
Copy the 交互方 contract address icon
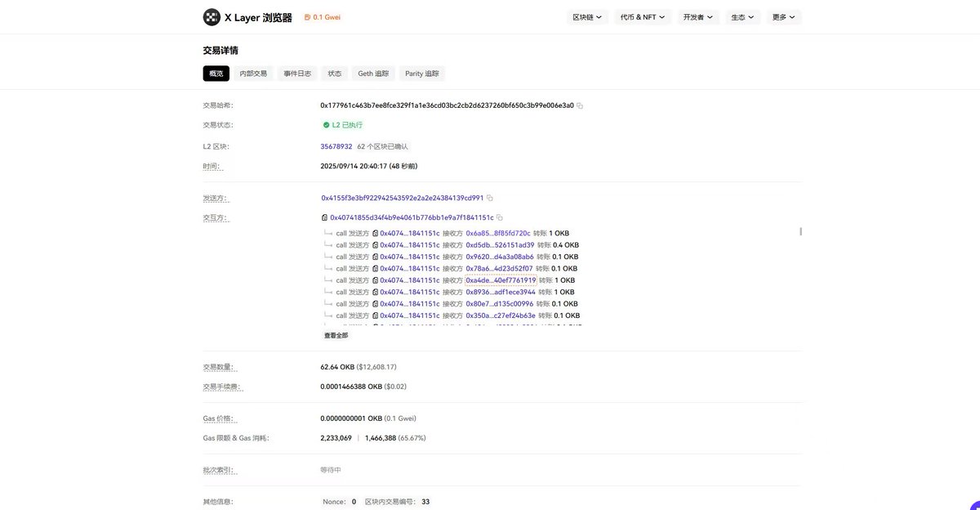pos(500,216)
